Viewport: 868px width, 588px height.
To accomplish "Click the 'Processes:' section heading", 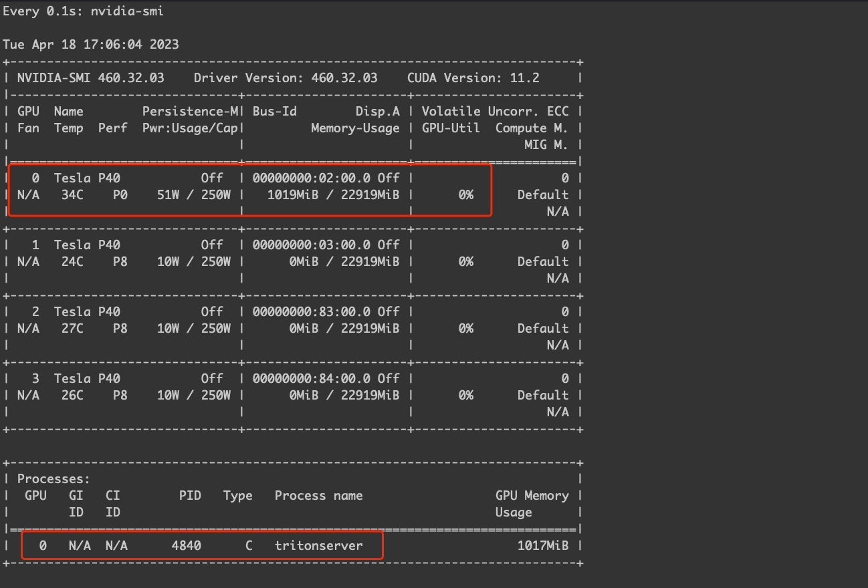I will [54, 479].
